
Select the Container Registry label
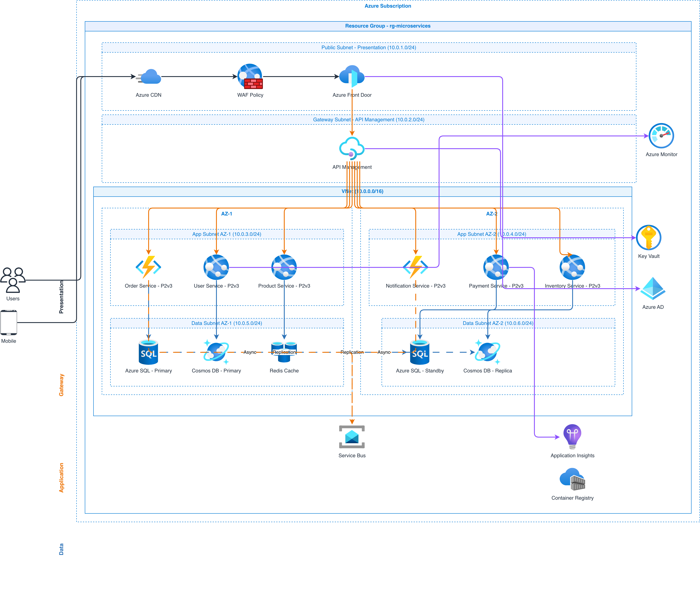click(x=572, y=498)
